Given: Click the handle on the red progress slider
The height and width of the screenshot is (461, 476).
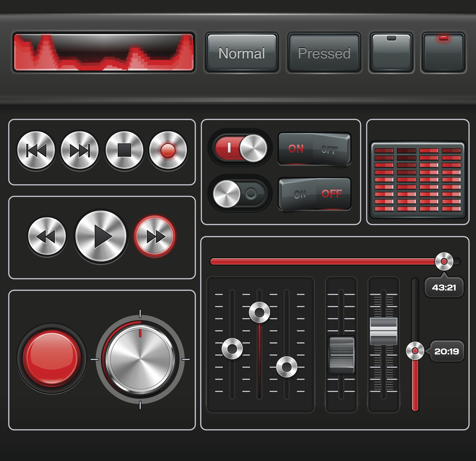Looking at the screenshot, I should click(x=445, y=262).
